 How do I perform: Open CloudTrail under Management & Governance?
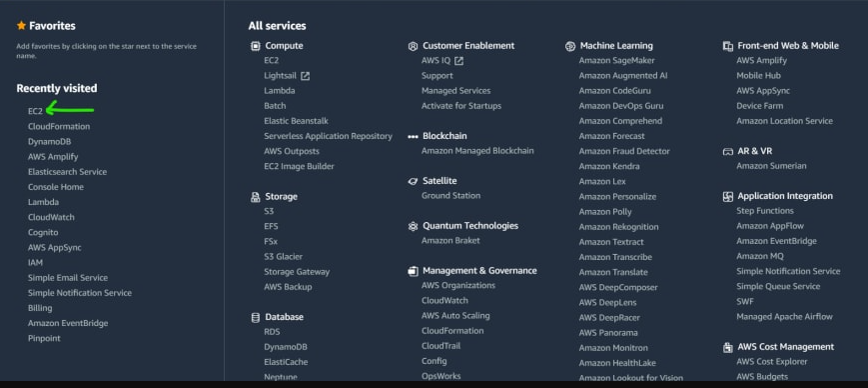(440, 346)
